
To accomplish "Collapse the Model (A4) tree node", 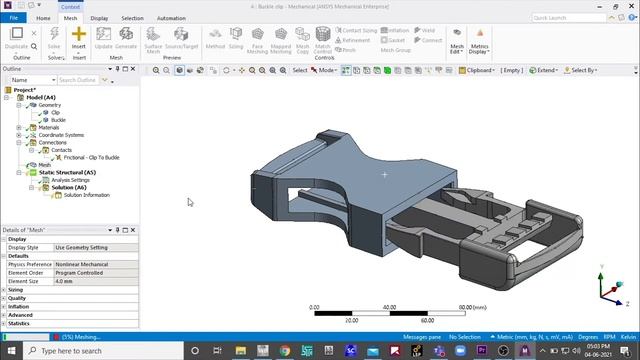I will (x=6, y=98).
